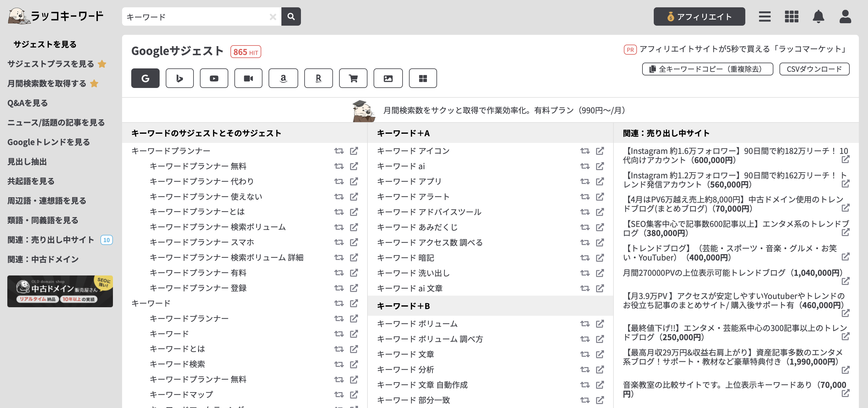Open 共起語を見る in sidebar
The width and height of the screenshot is (868, 408).
tap(31, 181)
